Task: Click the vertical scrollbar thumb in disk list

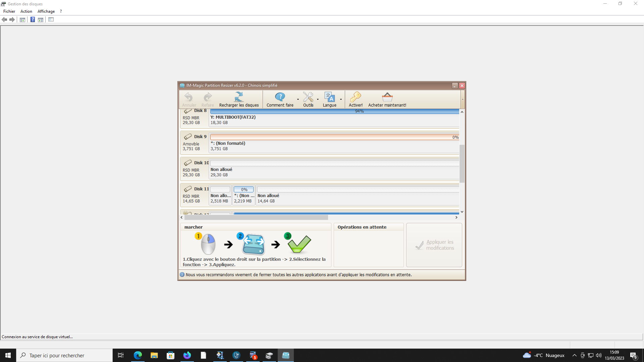Action: (462, 164)
